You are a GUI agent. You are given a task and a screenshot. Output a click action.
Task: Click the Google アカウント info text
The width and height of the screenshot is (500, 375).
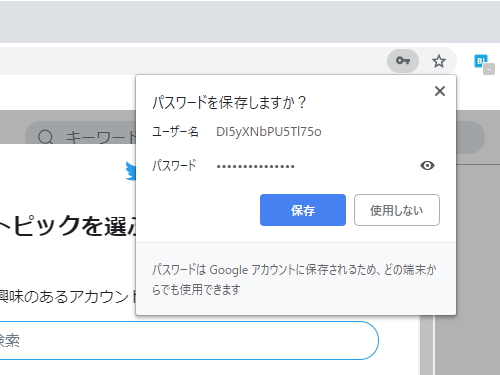[x=294, y=279]
